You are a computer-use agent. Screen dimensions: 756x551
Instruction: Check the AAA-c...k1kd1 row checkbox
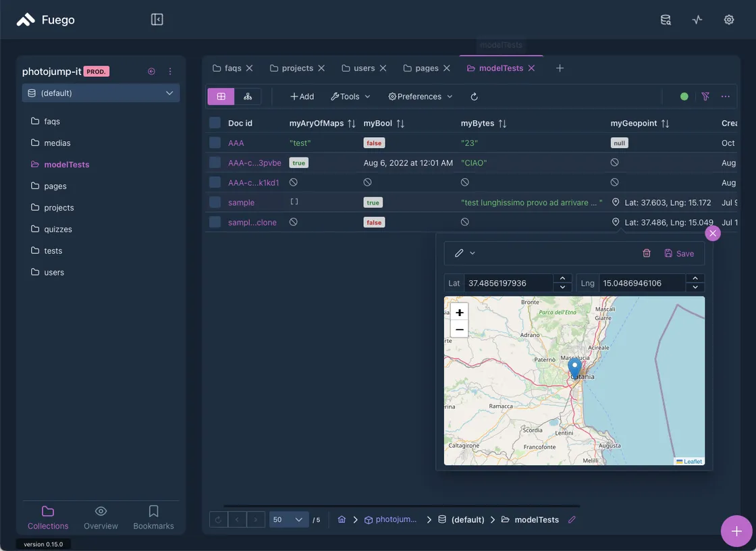coord(215,182)
